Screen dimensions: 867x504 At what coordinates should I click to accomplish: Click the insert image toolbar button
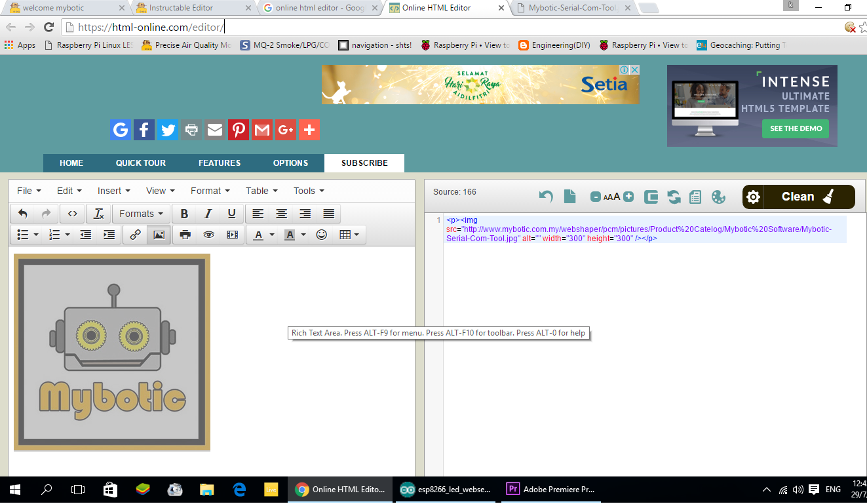click(x=159, y=235)
